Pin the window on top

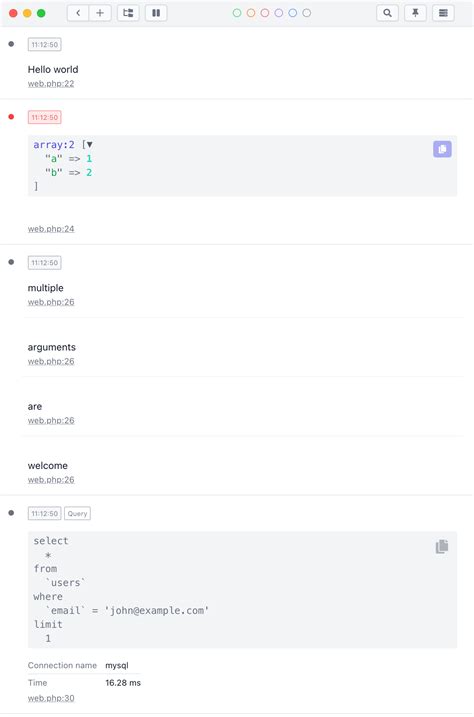(x=415, y=13)
